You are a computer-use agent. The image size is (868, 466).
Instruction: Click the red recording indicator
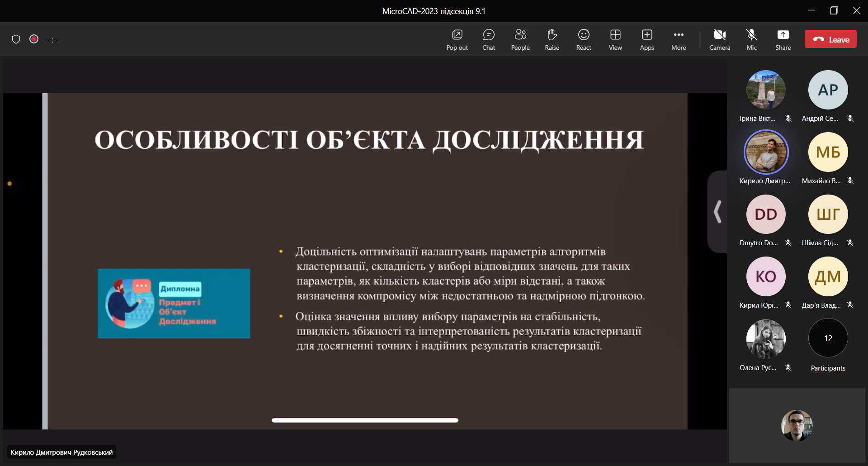[34, 39]
